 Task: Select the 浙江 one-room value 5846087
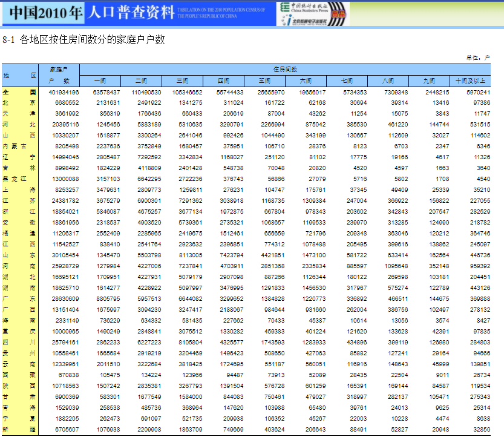[108, 212]
